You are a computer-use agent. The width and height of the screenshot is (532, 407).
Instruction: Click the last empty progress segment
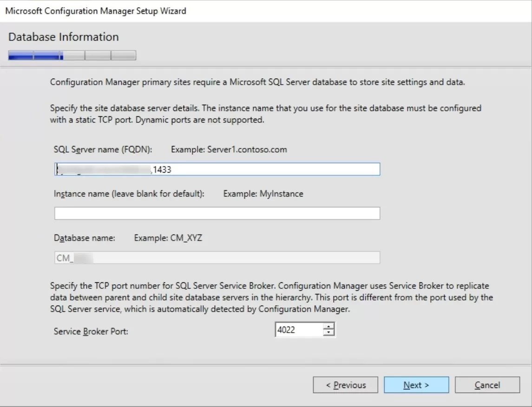click(x=125, y=56)
